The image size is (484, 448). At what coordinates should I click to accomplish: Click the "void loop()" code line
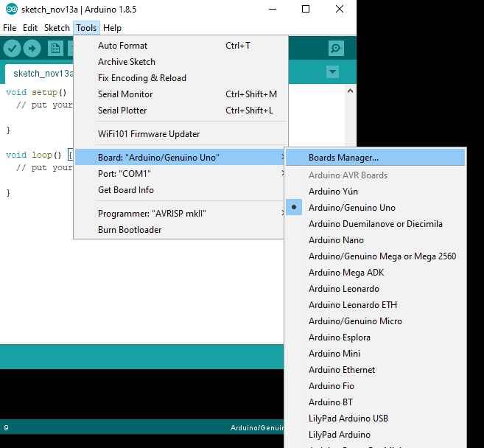(x=33, y=155)
